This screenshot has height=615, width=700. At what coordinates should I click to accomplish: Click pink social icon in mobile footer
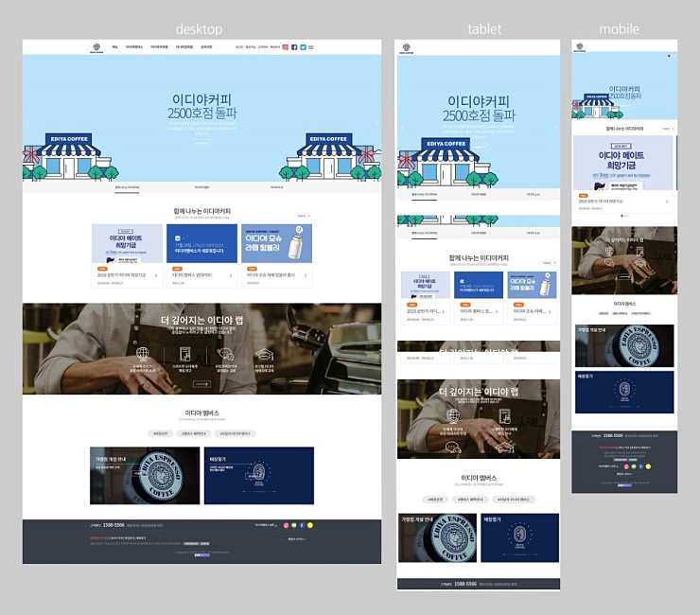[x=626, y=466]
